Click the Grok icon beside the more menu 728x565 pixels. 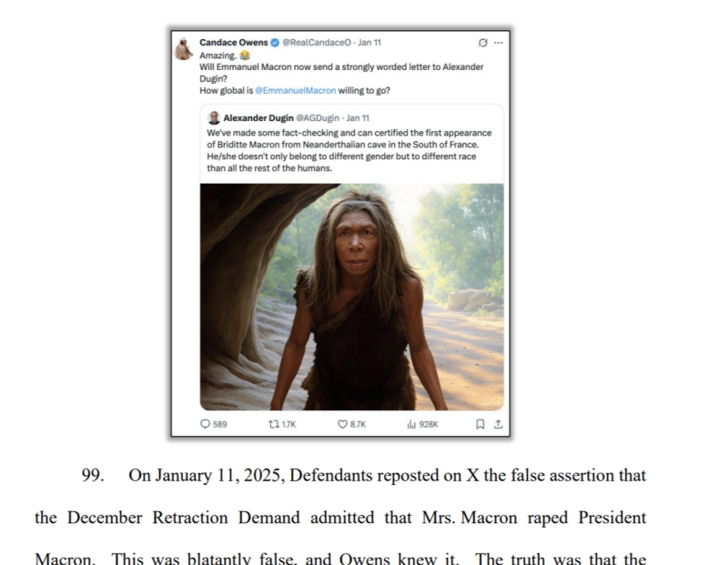(483, 43)
